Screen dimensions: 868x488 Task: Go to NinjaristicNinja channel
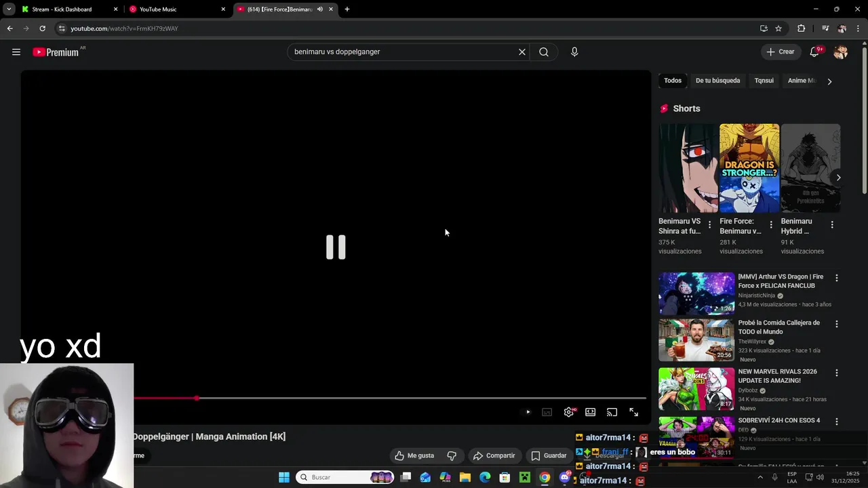click(x=756, y=296)
